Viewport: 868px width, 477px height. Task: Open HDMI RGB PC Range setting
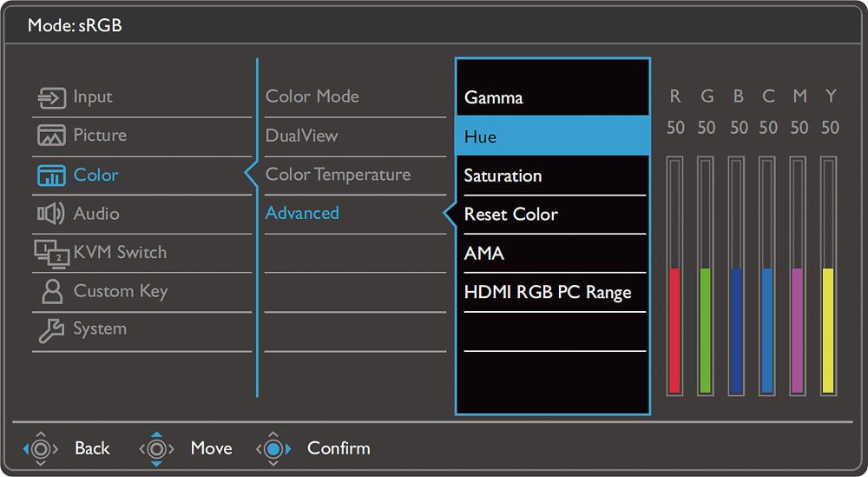552,293
